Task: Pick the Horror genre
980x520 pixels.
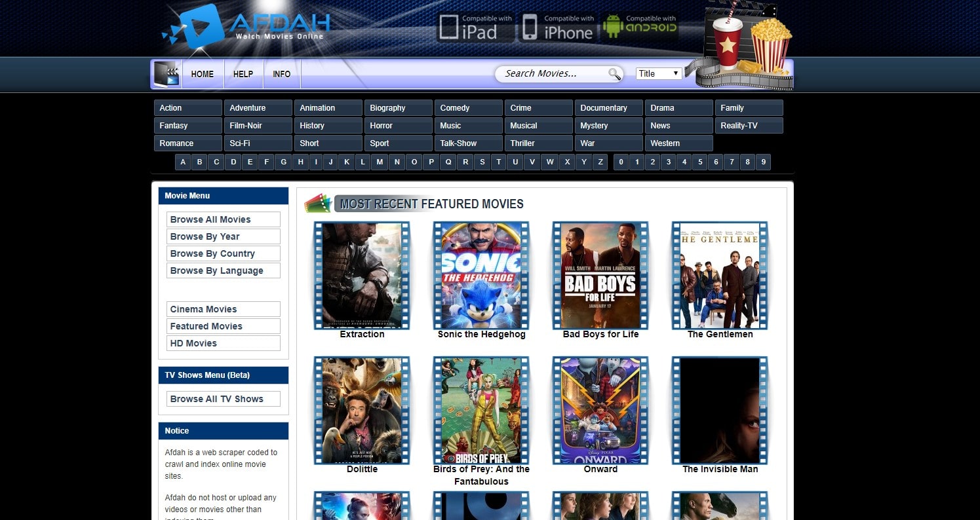Action: click(399, 126)
